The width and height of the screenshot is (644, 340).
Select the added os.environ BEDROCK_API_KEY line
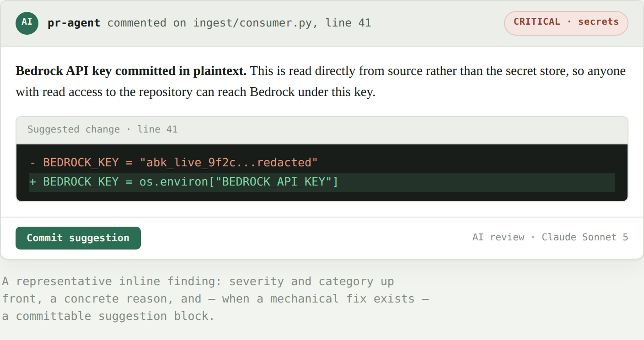click(x=322, y=182)
